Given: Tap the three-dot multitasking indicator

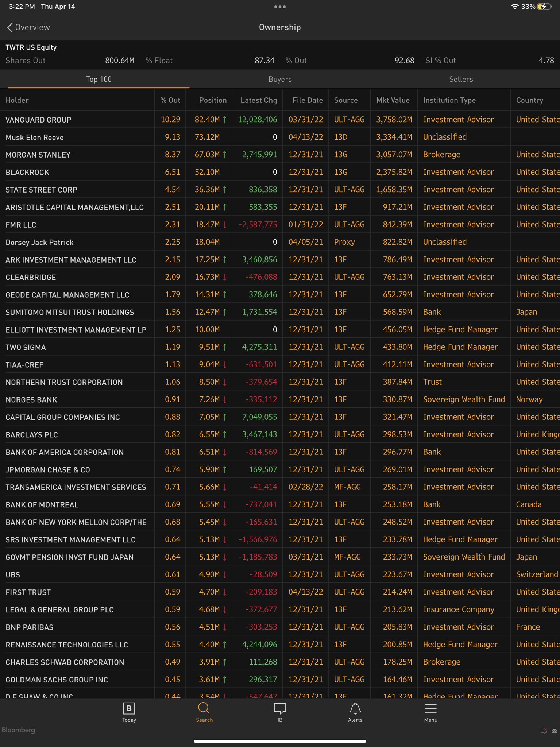Looking at the screenshot, I should click(280, 7).
